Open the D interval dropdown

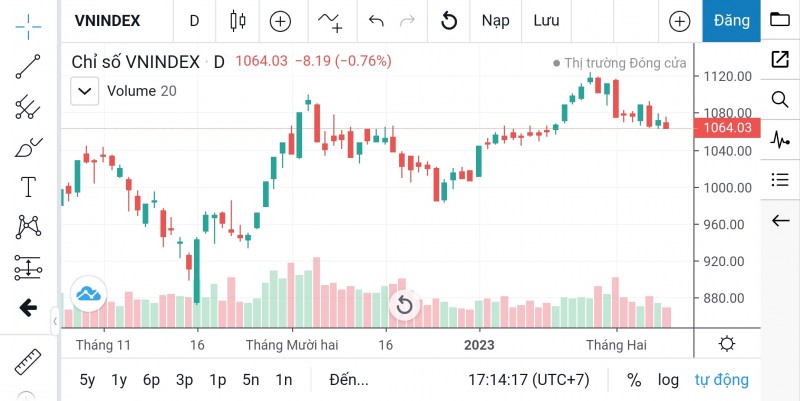[194, 21]
